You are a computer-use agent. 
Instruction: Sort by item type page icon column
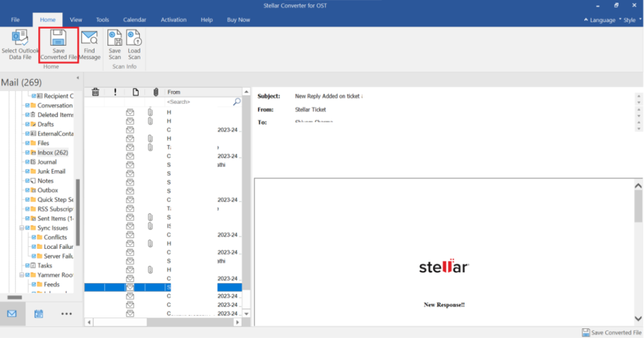[x=136, y=92]
